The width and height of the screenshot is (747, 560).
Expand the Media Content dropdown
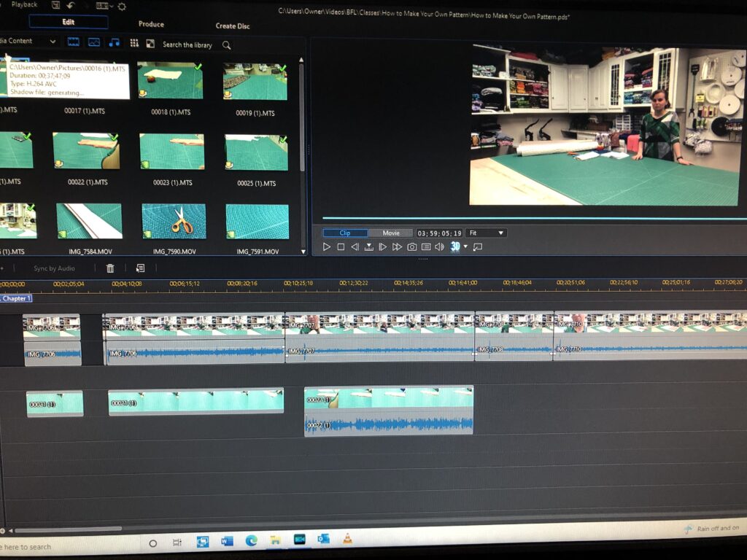coord(53,42)
